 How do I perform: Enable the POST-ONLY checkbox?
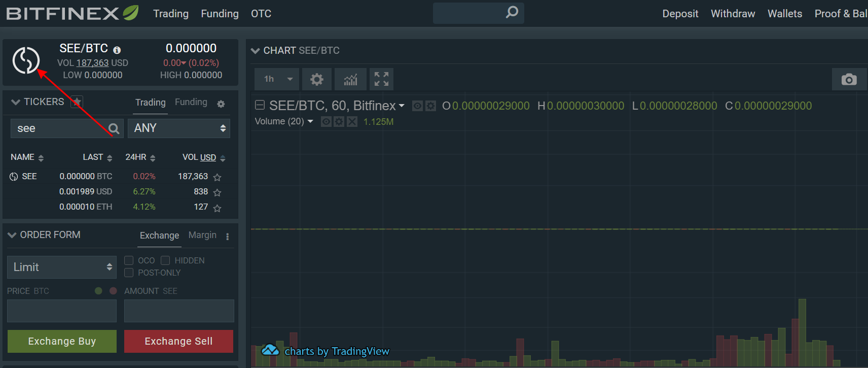click(129, 273)
